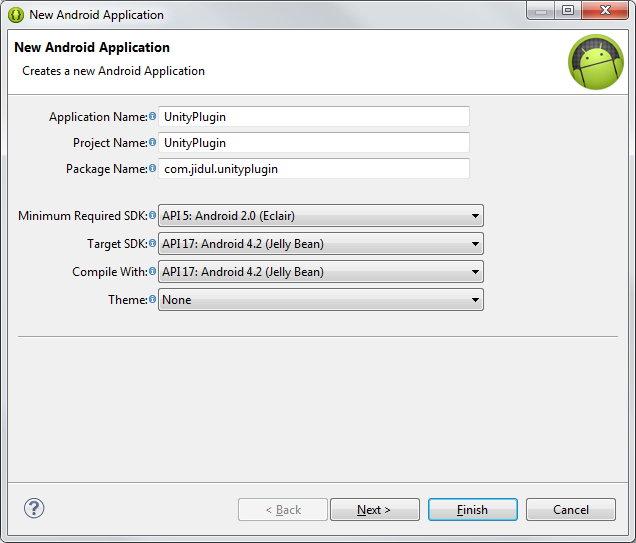
Task: Click info icon beside Theme
Action: click(x=153, y=299)
